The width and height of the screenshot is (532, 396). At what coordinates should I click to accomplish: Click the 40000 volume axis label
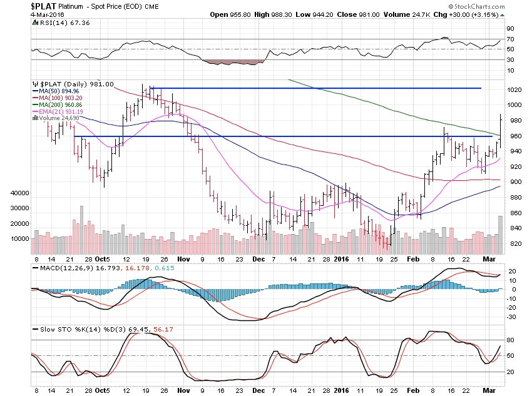tap(19, 193)
